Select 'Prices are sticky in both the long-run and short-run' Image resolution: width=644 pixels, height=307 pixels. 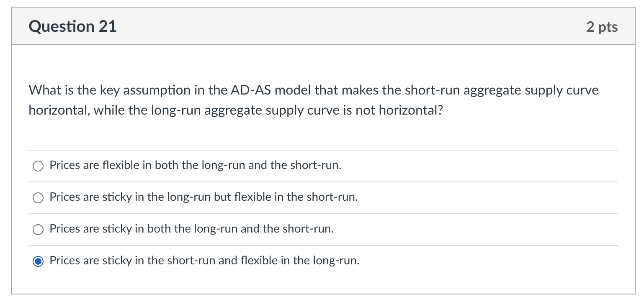point(38,229)
